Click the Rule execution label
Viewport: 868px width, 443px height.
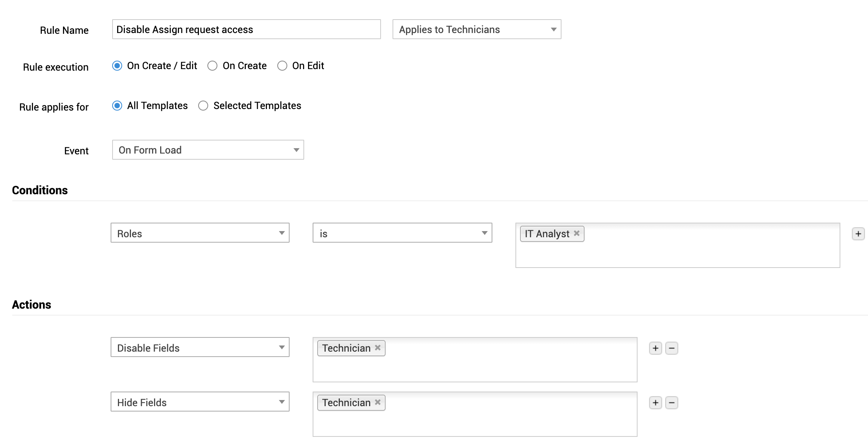56,67
